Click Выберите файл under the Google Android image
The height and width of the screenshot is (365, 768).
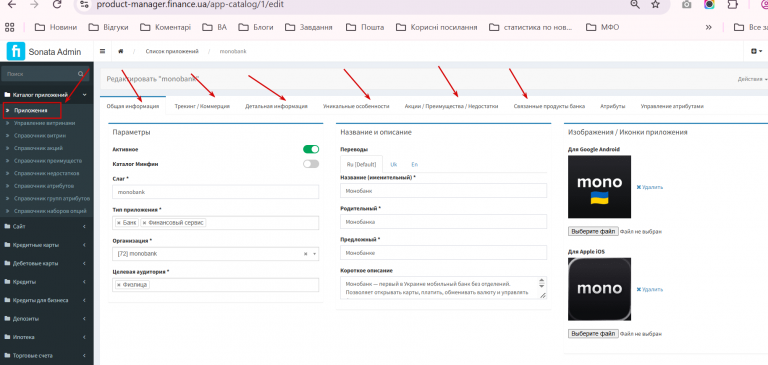(x=593, y=231)
